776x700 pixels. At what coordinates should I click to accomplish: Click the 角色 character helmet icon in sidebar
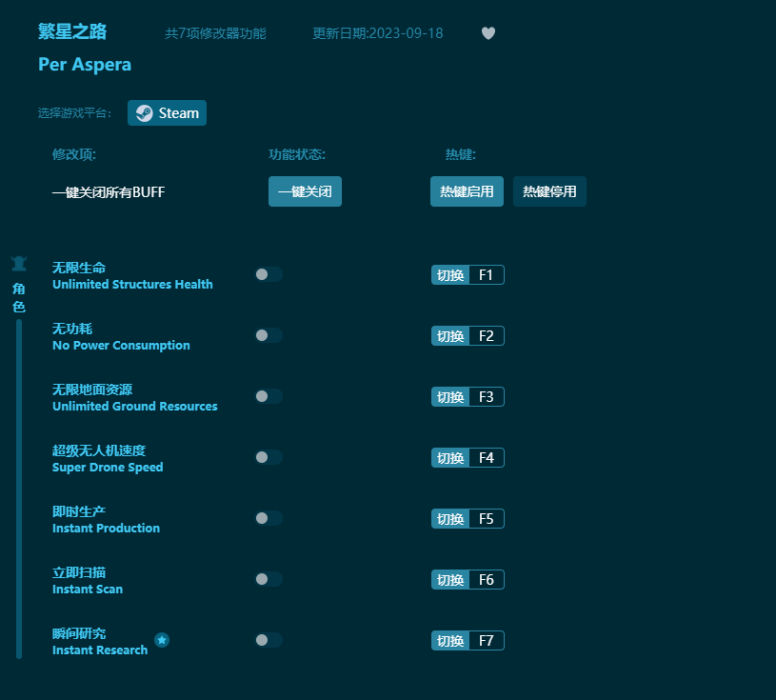[x=19, y=262]
